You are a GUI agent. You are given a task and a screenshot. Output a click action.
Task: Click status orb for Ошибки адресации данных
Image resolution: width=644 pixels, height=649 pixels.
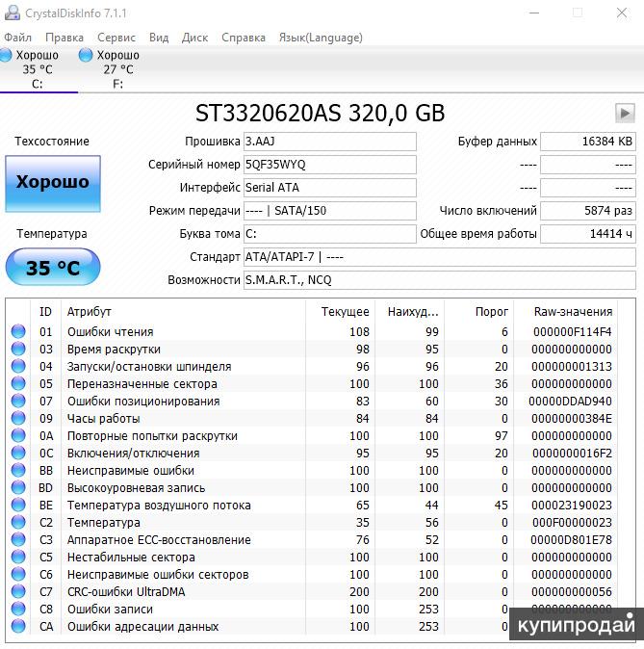pyautogui.click(x=18, y=626)
